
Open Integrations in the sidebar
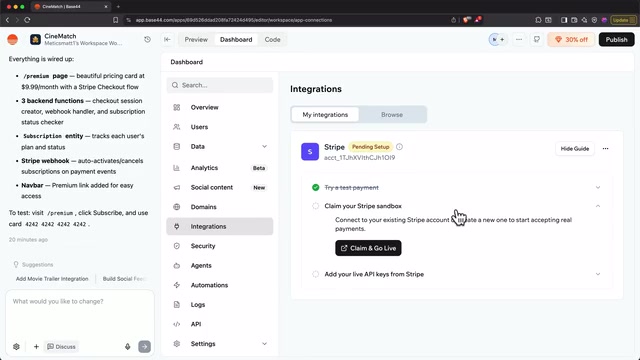[x=220, y=227]
